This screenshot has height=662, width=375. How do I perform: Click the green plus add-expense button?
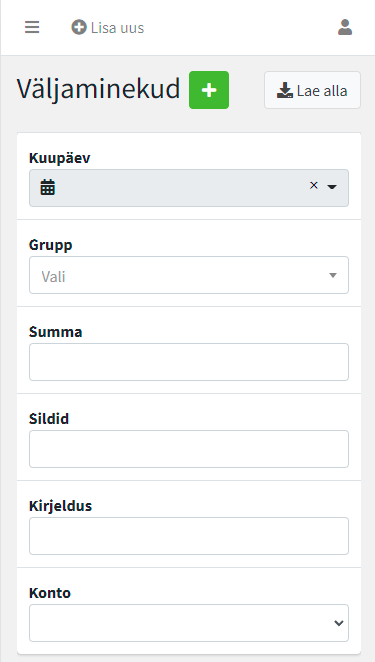point(209,90)
